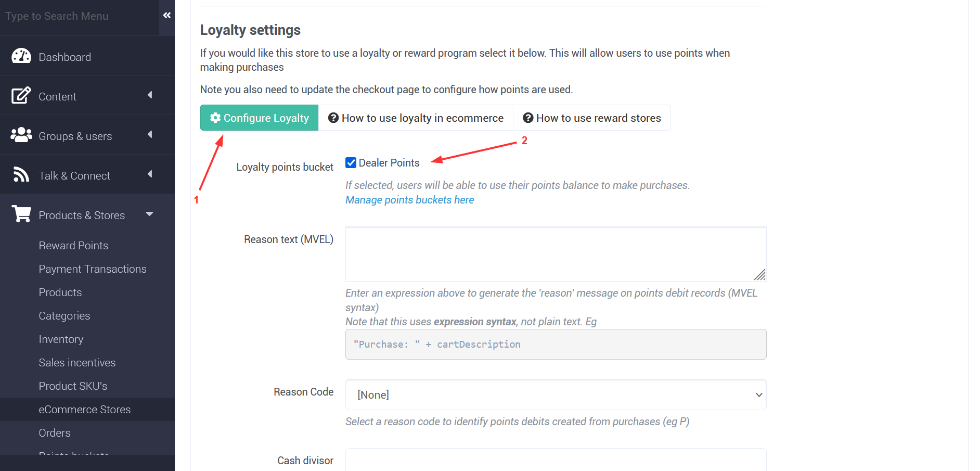Click into Reason text (MVEL) textarea
The height and width of the screenshot is (471, 980).
click(556, 254)
